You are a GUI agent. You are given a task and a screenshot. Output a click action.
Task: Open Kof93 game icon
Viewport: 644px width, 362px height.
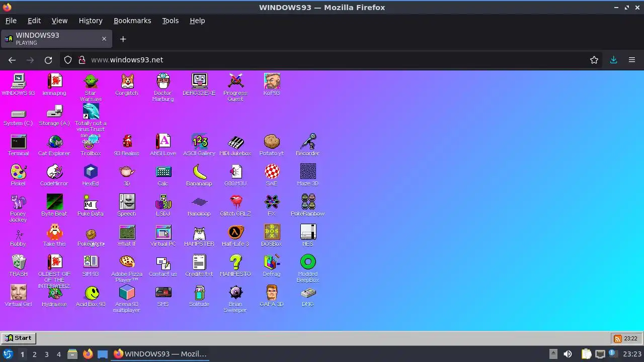point(272,84)
